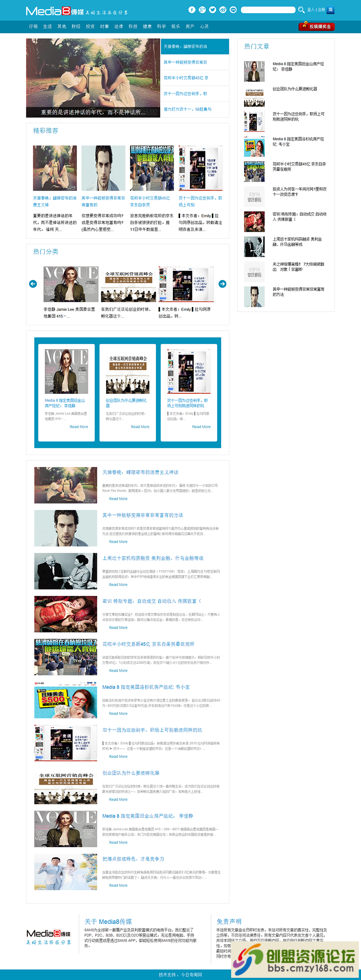This screenshot has width=361, height=980.
Task: Open the 投资 navigation category
Action: tap(90, 26)
